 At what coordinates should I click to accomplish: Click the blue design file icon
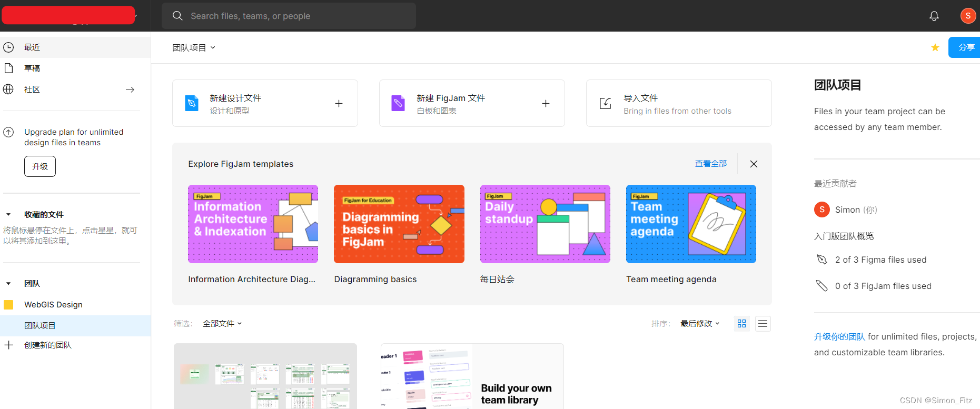[192, 103]
